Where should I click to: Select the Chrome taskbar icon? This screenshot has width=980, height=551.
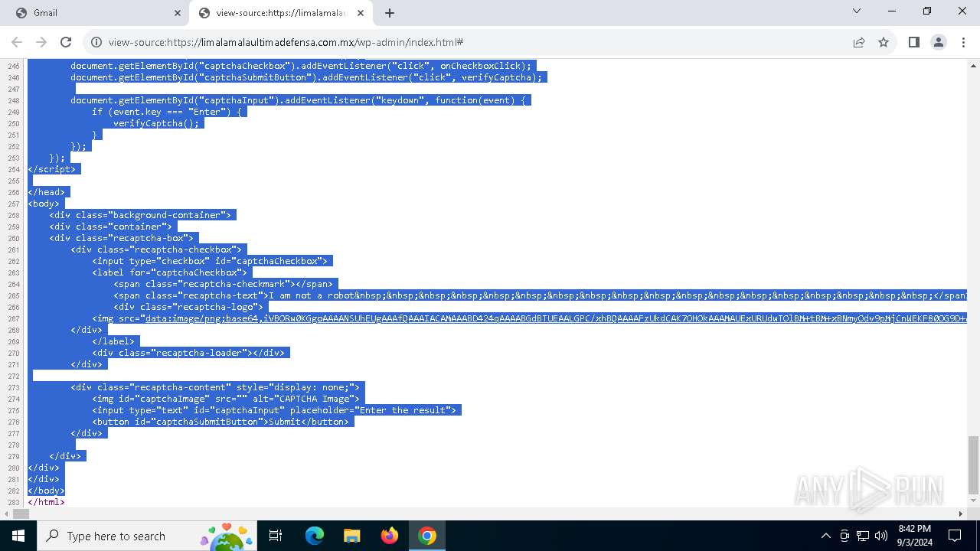point(427,536)
